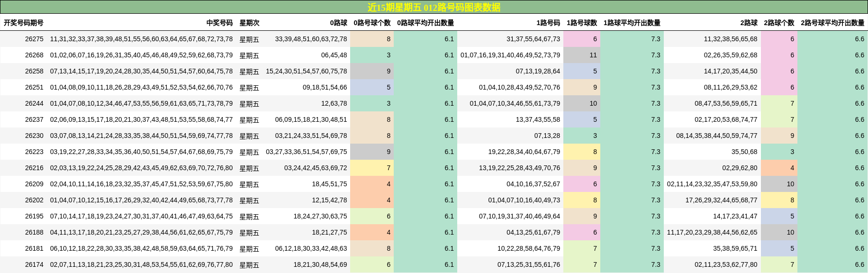Click 1路号码 cell 04,10,16,37,52,67
868x273 pixels.
(533, 184)
